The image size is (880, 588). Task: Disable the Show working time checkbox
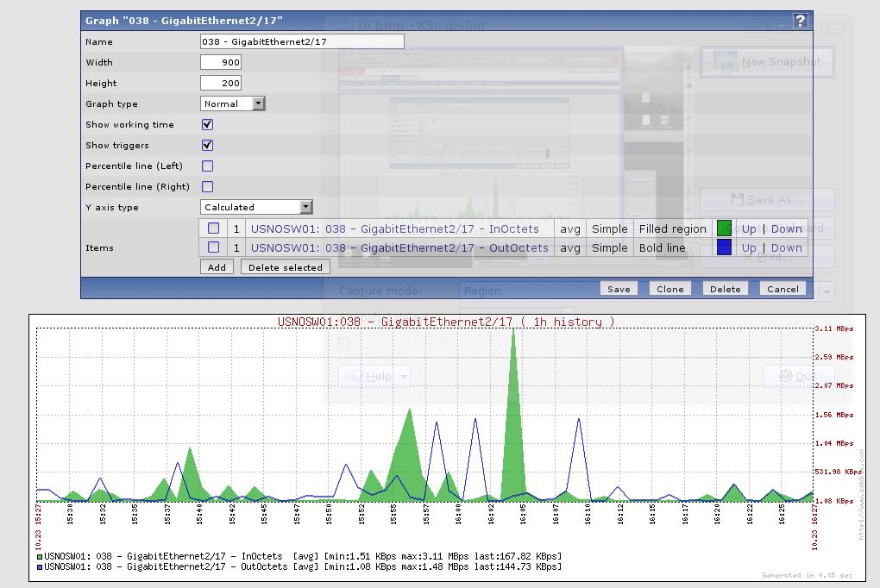coord(207,124)
